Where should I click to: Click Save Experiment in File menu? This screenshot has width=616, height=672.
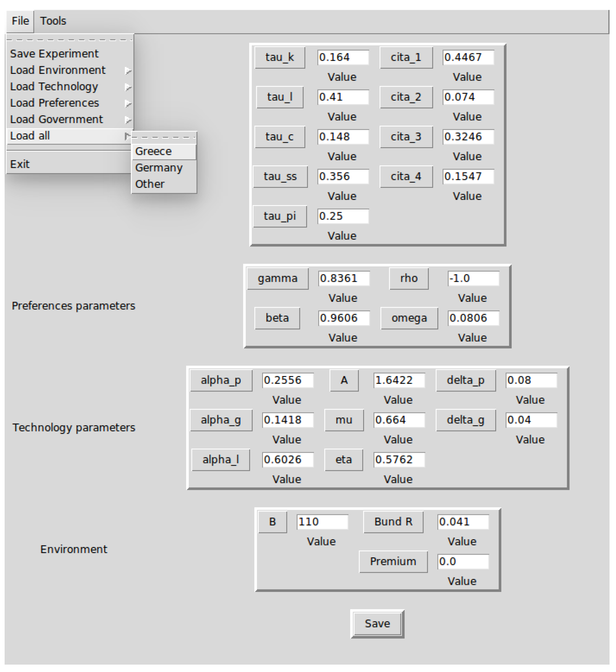click(x=54, y=54)
